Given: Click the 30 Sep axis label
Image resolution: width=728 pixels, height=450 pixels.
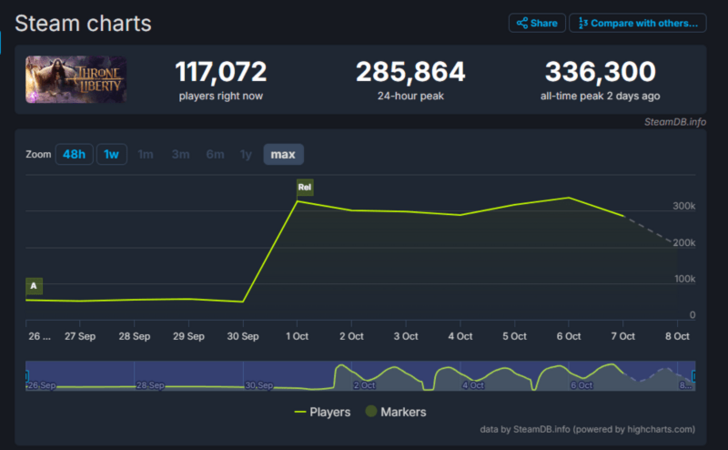Looking at the screenshot, I should [243, 336].
